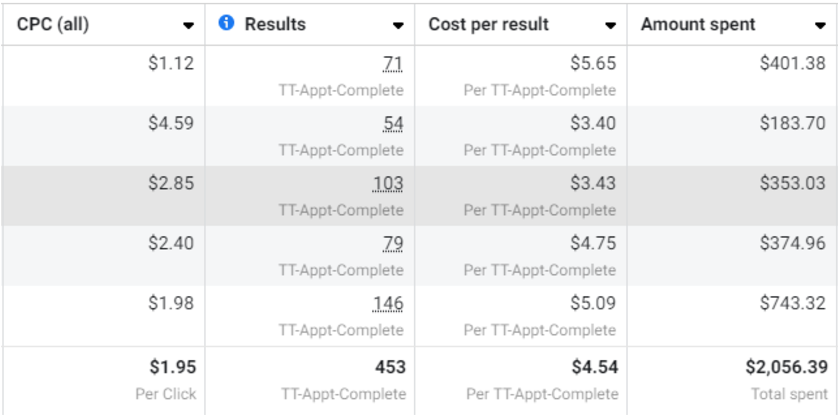Open the 54 results link
Screen dimensions: 838x416
coord(393,124)
